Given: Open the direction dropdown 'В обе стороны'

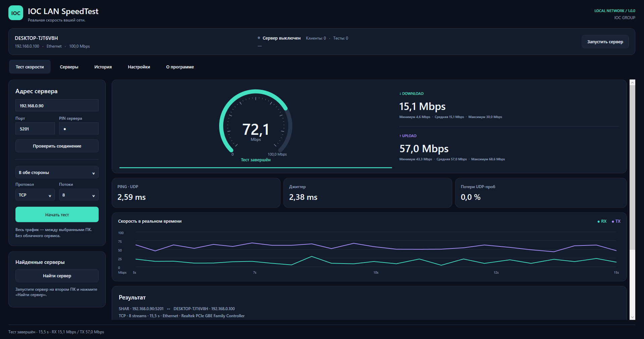Looking at the screenshot, I should 57,173.
